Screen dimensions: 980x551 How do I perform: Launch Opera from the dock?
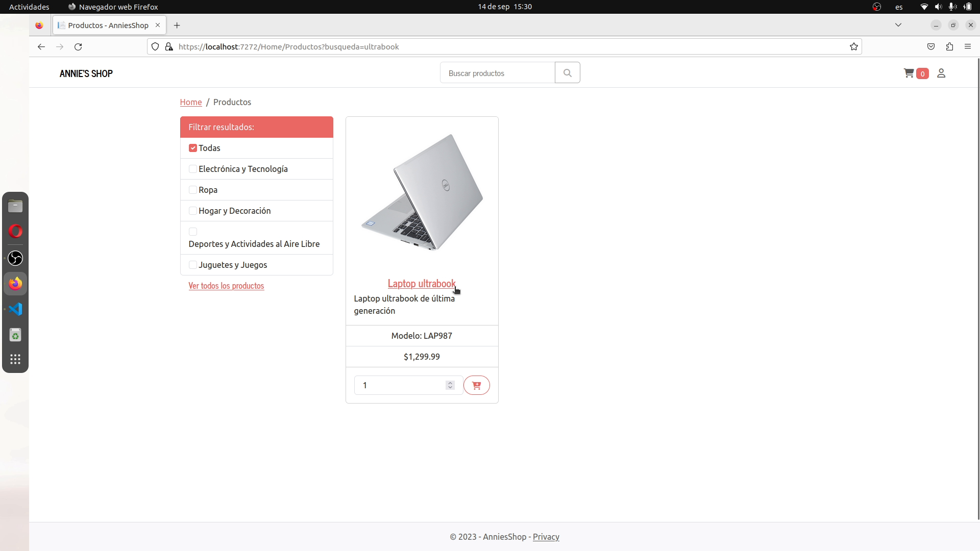click(x=15, y=232)
